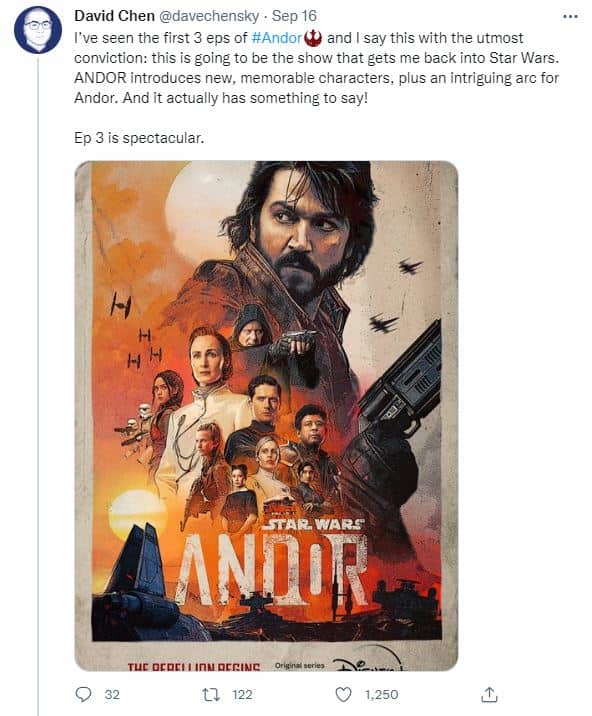This screenshot has height=716, width=592.
Task: Open the share upload arrow icon
Action: point(489,694)
